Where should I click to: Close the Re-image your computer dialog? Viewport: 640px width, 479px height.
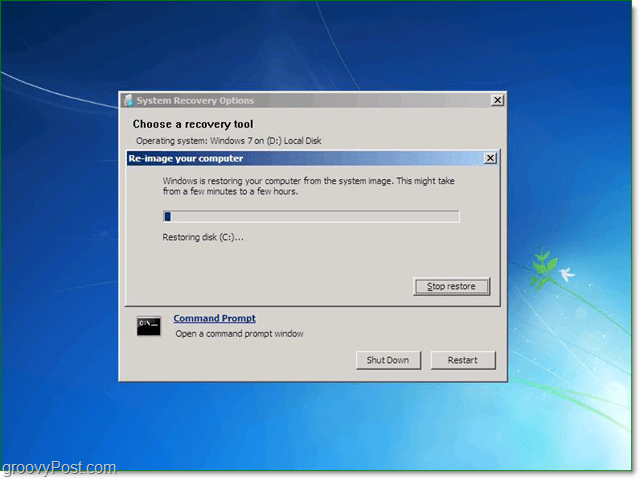pos(490,158)
